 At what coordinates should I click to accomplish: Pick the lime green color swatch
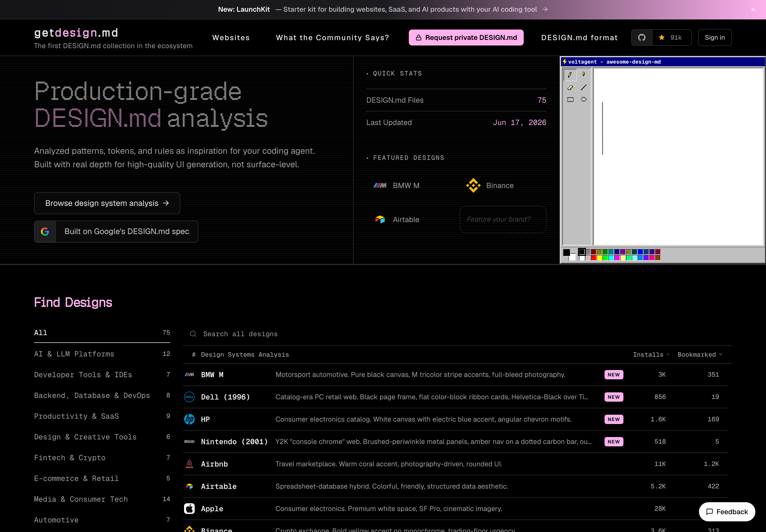pyautogui.click(x=605, y=258)
